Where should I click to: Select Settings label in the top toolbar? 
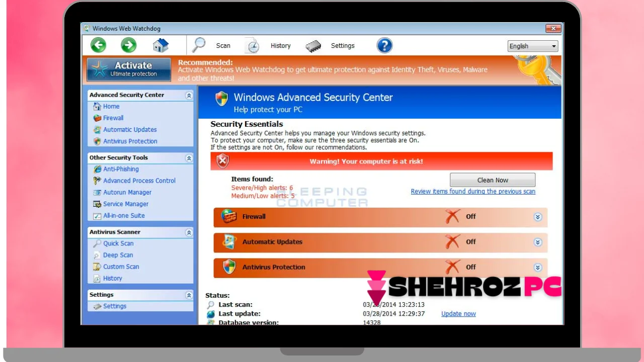pyautogui.click(x=343, y=46)
